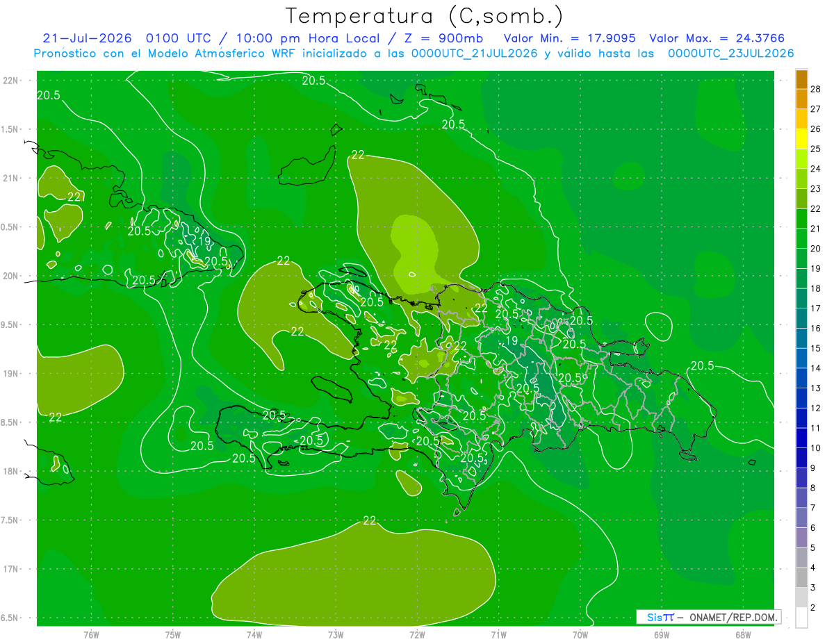
Task: Click the color bar label '7'
Action: tap(813, 509)
